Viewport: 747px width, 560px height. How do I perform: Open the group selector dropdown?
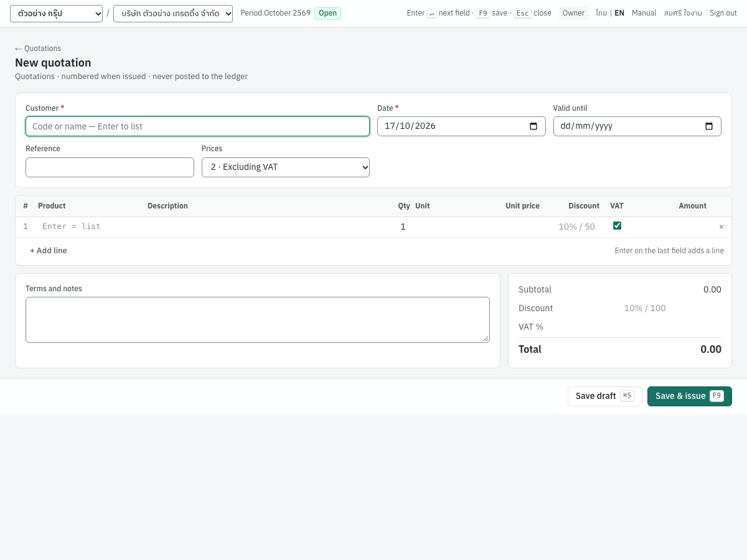pyautogui.click(x=56, y=13)
